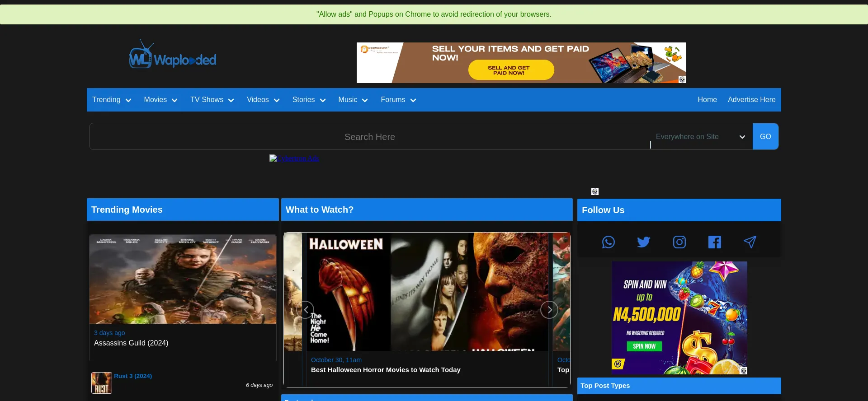Viewport: 868px width, 401px height.
Task: Click the Sell and Get Paid Now button
Action: [511, 70]
